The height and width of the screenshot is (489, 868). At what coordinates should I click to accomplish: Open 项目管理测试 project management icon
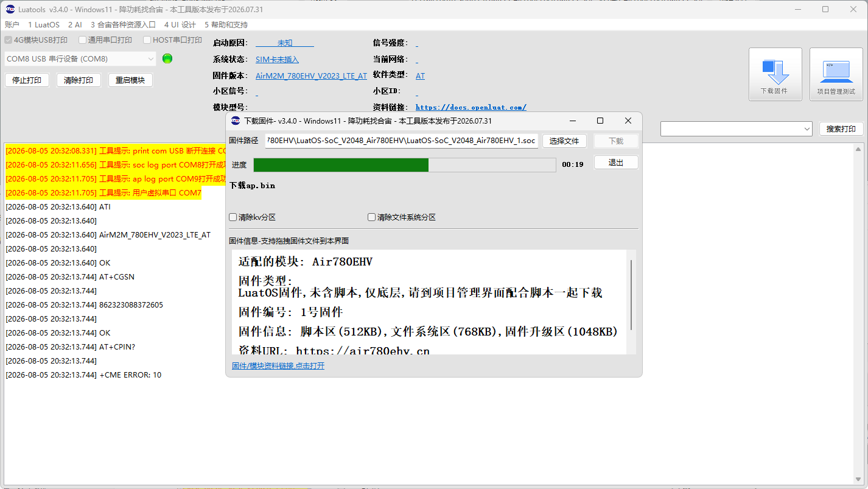tap(836, 74)
